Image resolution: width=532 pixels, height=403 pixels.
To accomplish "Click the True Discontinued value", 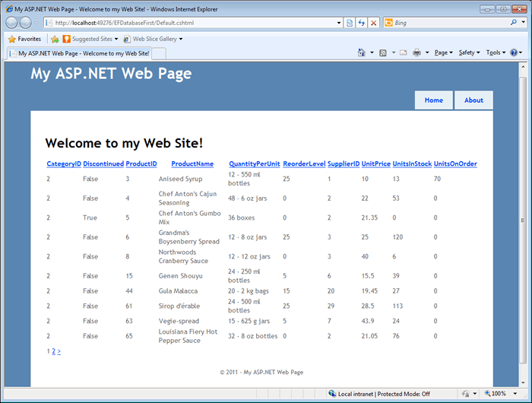I will point(90,217).
